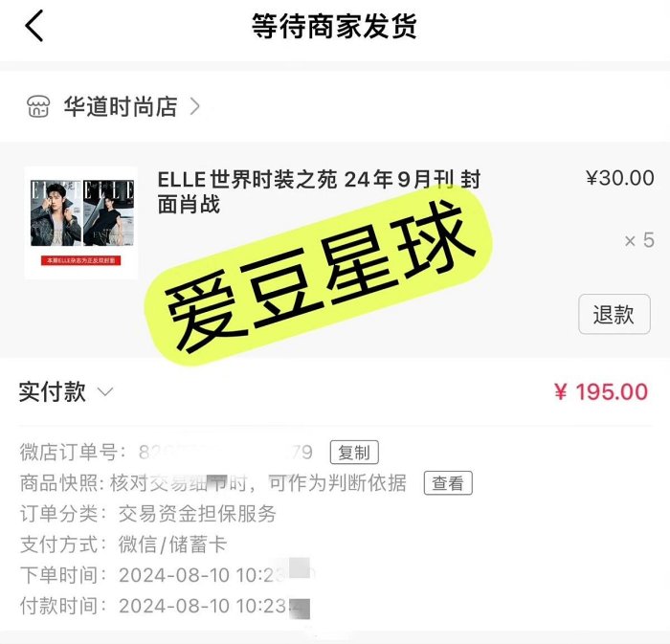Open the ELLE 世界时装之苑 product title

point(319,191)
